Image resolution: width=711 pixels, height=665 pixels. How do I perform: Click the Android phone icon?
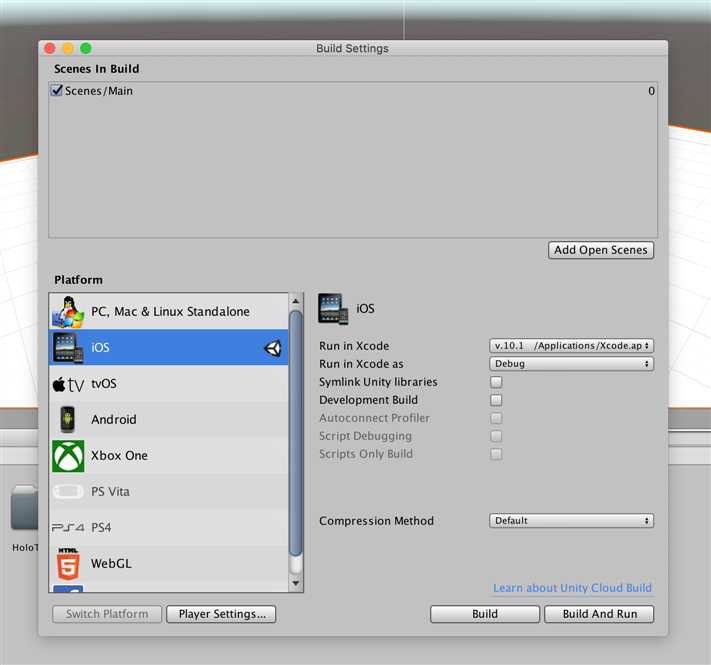68,419
